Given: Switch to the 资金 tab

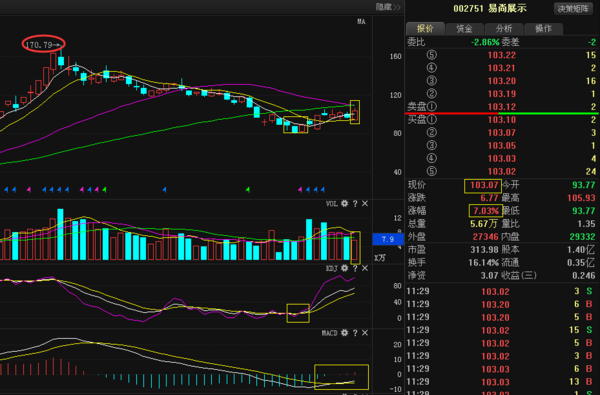Looking at the screenshot, I should [465, 28].
